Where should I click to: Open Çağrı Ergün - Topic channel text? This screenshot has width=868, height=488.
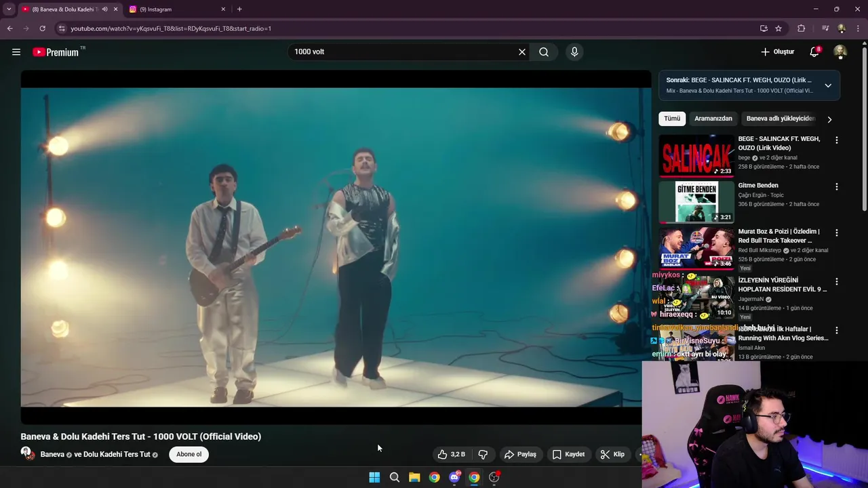[761, 195]
